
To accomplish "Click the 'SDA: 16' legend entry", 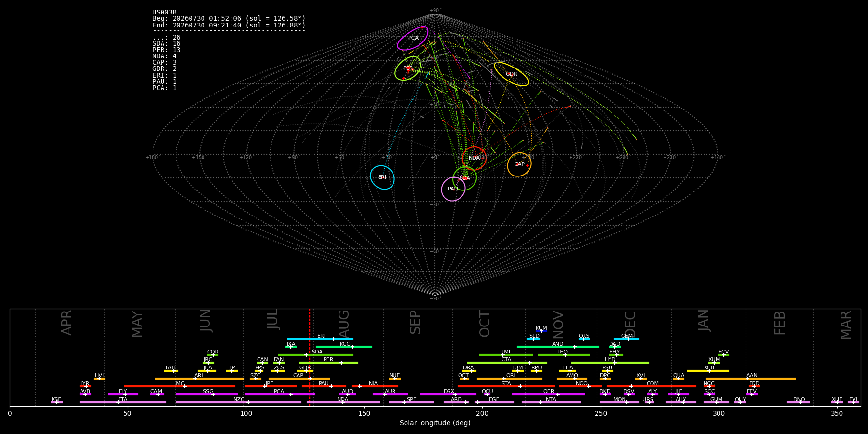I will coord(166,44).
